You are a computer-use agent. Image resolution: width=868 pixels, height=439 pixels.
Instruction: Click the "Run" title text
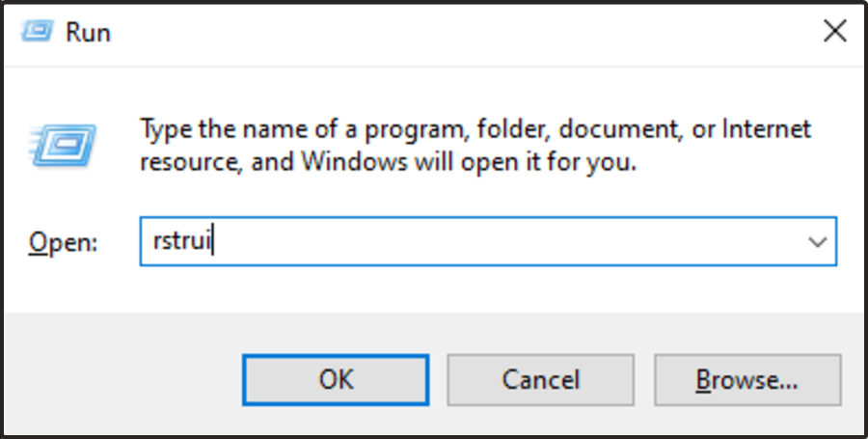pyautogui.click(x=88, y=32)
